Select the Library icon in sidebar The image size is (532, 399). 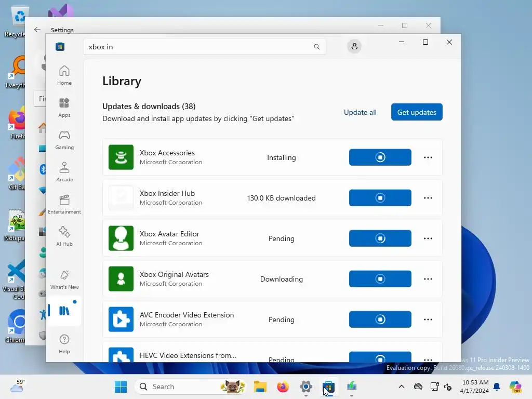point(64,311)
